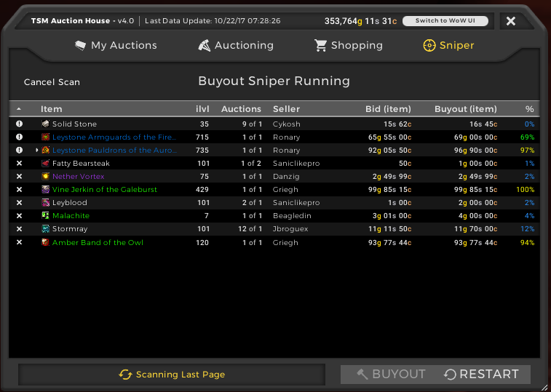Screen dimensions: 551x392
Task: Remove the Amber Band of the Owl row
Action: coord(19,242)
